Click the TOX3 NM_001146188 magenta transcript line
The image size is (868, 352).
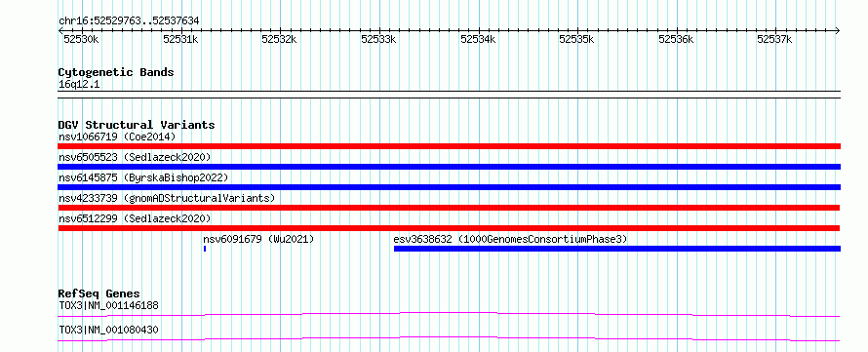(449, 314)
